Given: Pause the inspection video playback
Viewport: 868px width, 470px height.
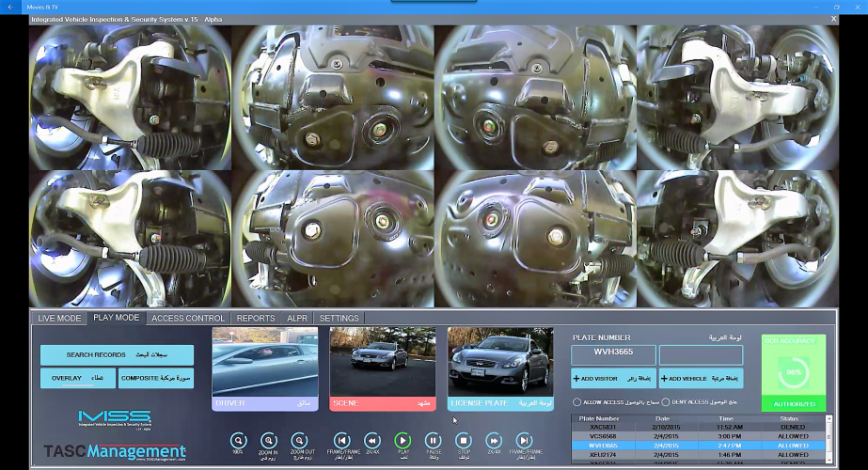Looking at the screenshot, I should pyautogui.click(x=433, y=441).
